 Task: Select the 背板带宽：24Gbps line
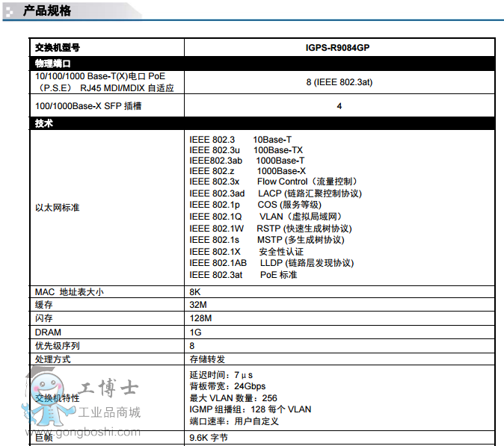pyautogui.click(x=227, y=386)
